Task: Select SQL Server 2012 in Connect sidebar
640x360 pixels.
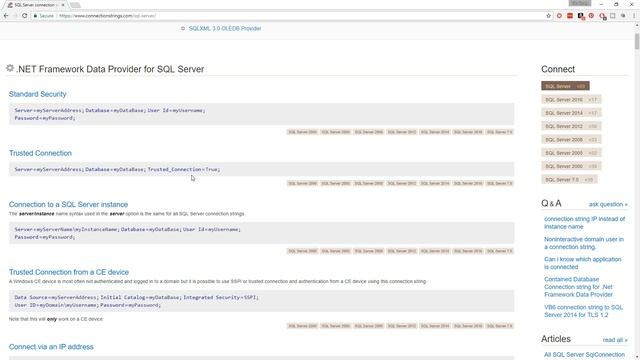Action: tap(571, 126)
